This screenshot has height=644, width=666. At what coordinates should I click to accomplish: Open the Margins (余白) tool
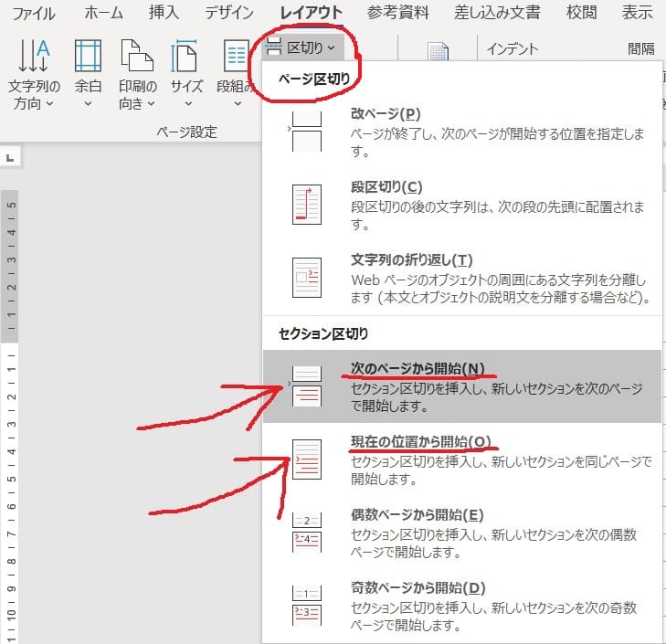(x=89, y=78)
